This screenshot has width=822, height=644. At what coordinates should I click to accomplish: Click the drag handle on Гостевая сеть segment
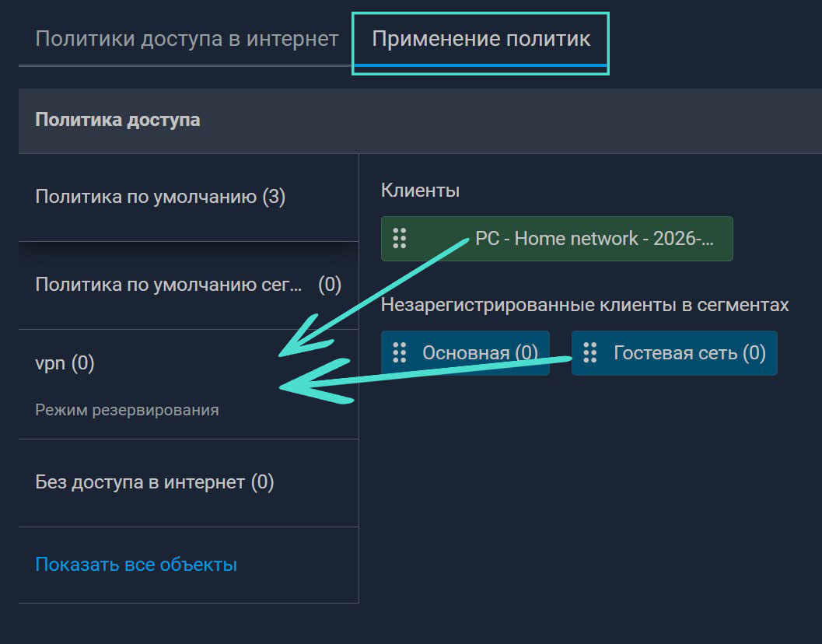pos(590,353)
